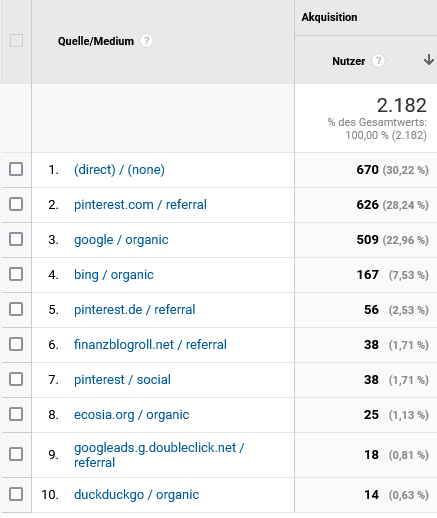Image resolution: width=437 pixels, height=518 pixels.
Task: Select the checkbox for pinterest.com / referral
Action: click(x=16, y=204)
